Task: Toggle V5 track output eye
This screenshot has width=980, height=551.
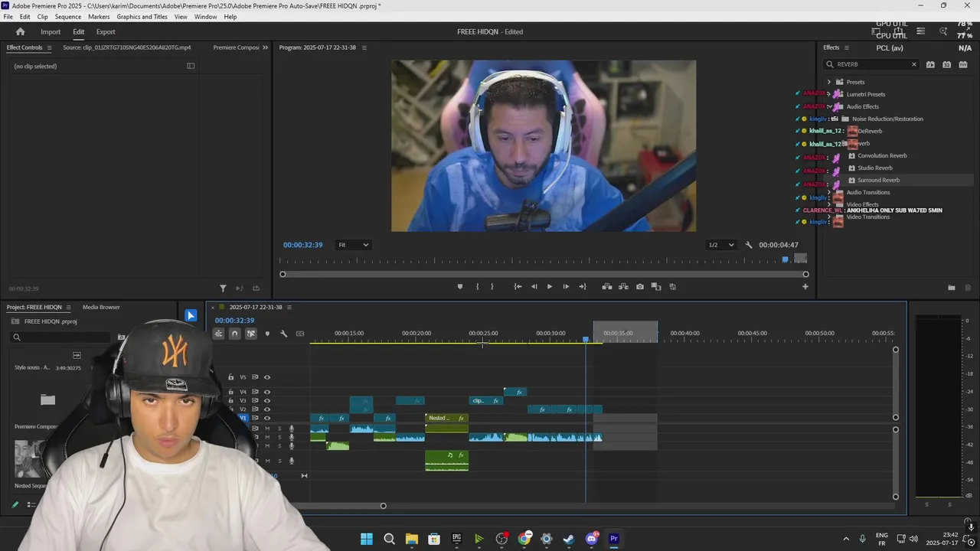Action: click(267, 377)
